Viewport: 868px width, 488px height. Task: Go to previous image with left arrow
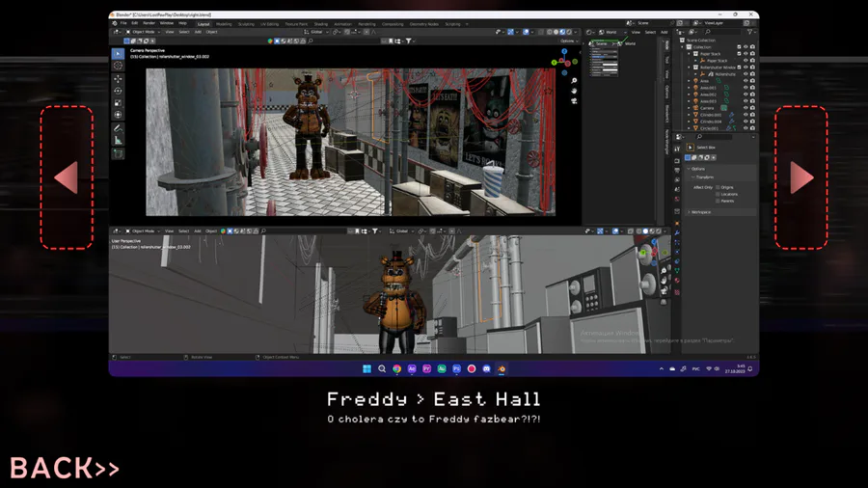click(x=67, y=177)
